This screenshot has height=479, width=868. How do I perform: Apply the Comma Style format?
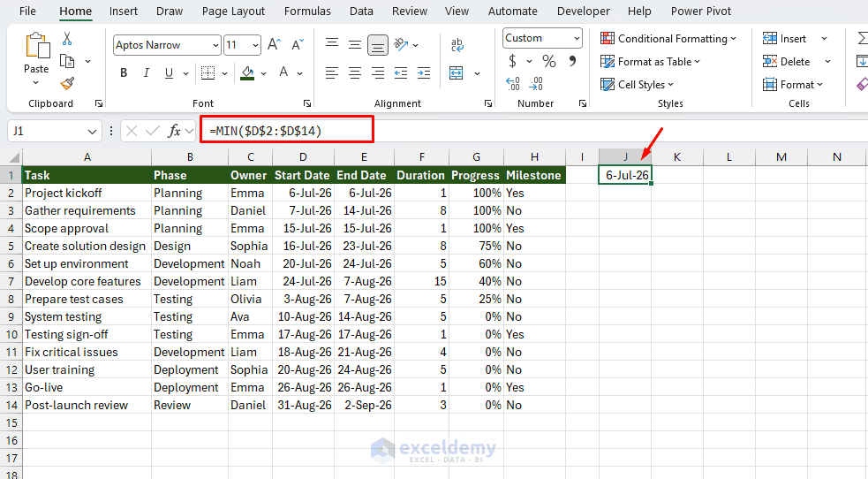coord(572,60)
